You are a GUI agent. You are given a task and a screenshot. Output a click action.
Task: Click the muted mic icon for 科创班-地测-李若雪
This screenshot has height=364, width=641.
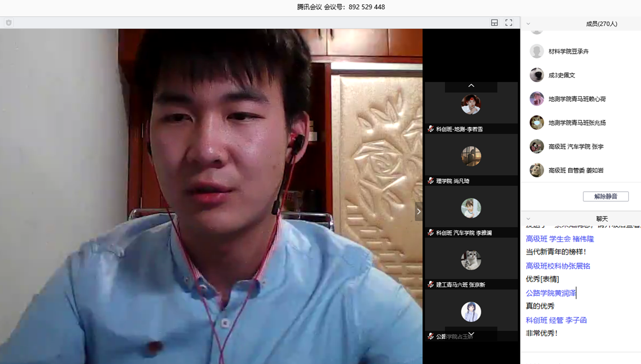(x=431, y=129)
